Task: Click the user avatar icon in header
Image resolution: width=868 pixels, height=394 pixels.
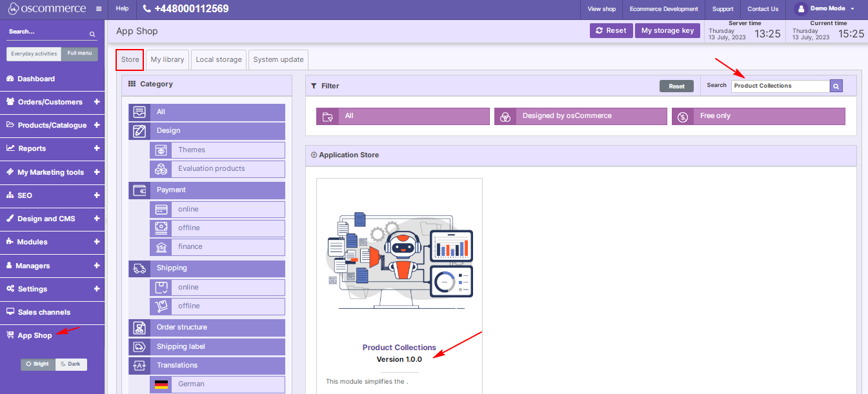Action: (802, 9)
